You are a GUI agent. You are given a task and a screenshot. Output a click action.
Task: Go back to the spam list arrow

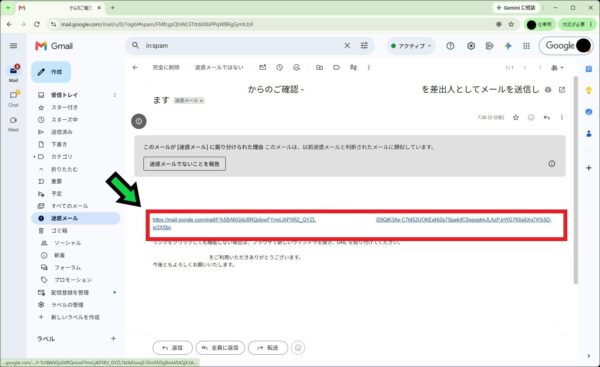[x=135, y=67]
